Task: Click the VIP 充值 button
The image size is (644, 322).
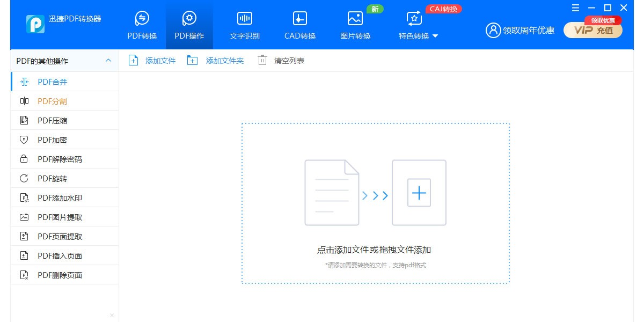Action: point(593,30)
